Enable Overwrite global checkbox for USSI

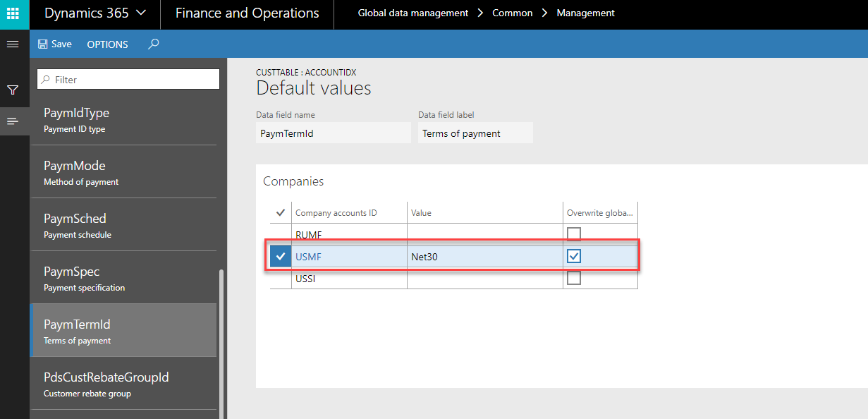point(574,279)
